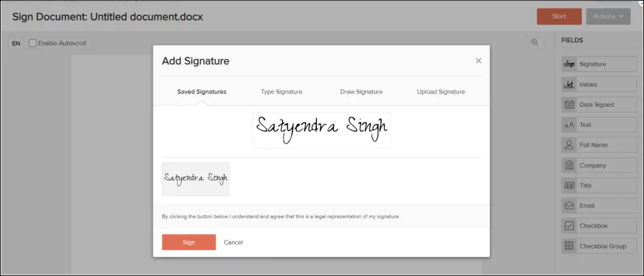
Task: Pick the Initials field icon
Action: pos(569,84)
